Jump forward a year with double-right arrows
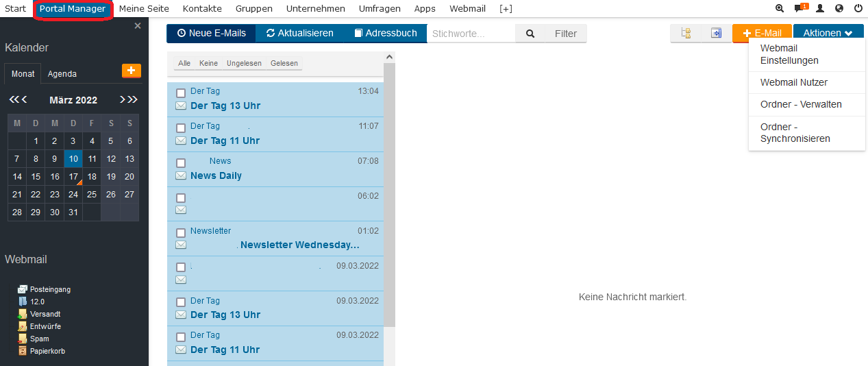 [133, 99]
